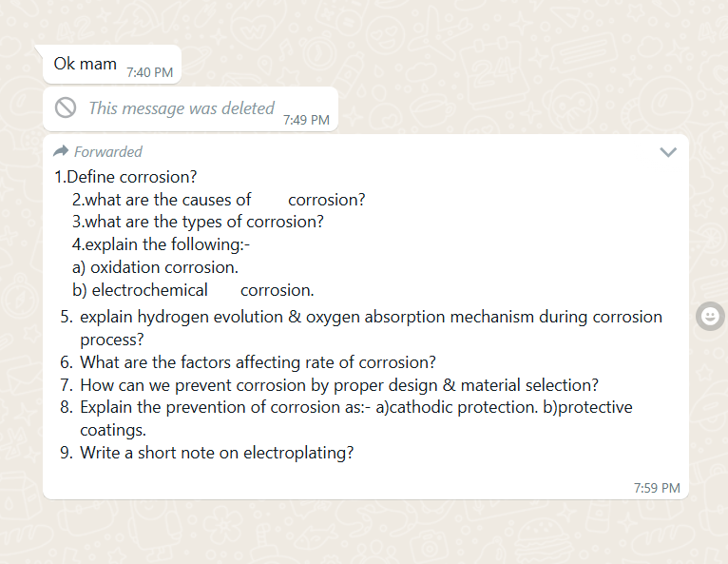728x564 pixels.
Task: Click the deleted message prohibition icon
Action: (x=66, y=107)
